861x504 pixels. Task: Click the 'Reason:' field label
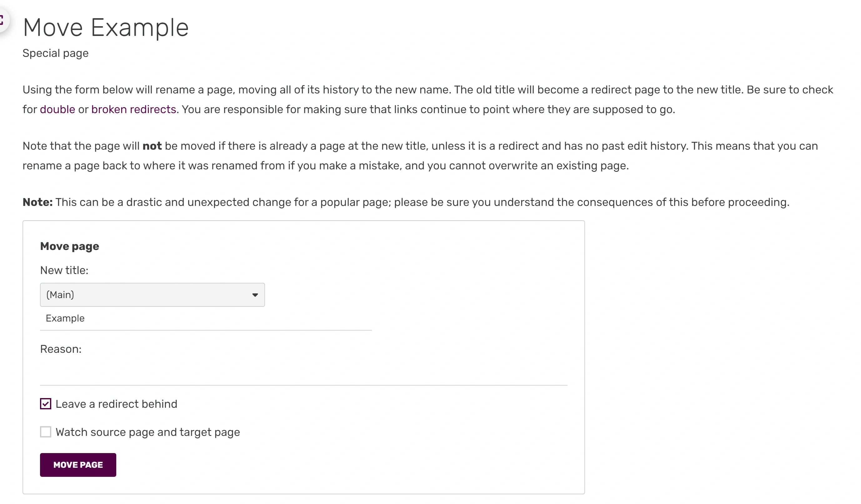click(61, 349)
